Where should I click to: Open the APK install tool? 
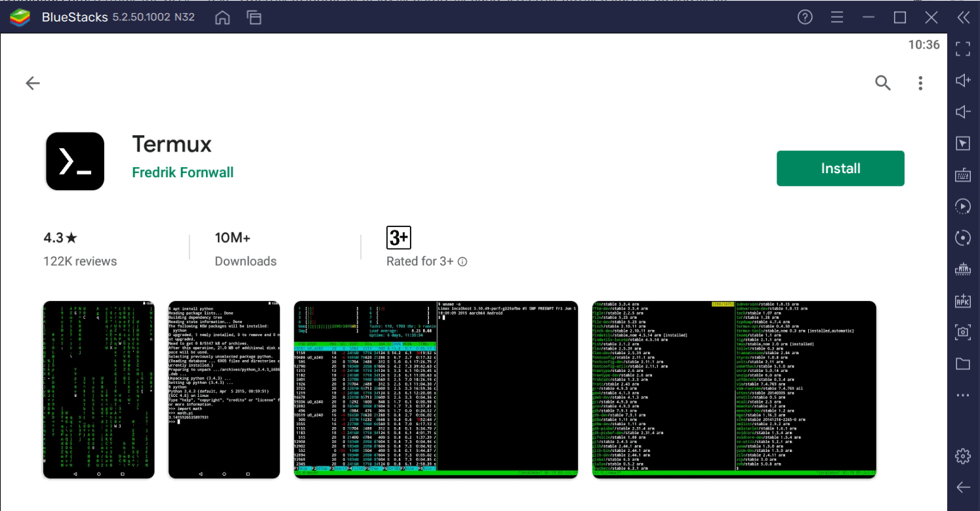[x=963, y=300]
